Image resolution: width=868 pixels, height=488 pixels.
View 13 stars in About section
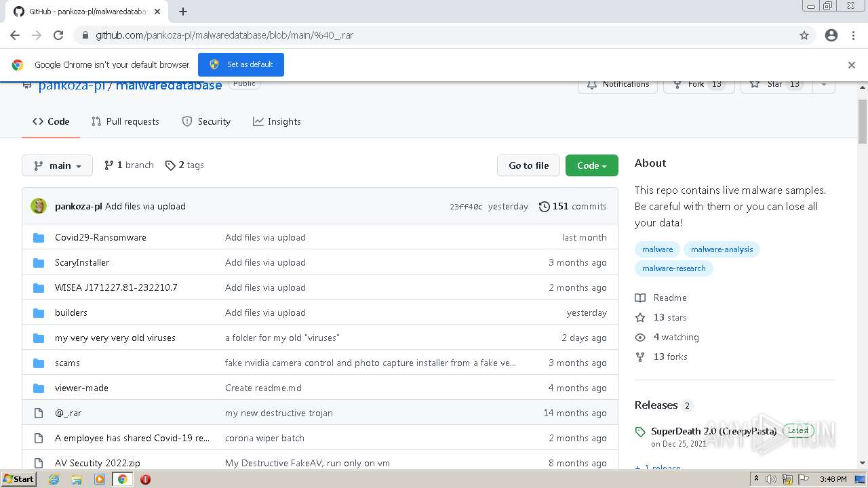(x=661, y=317)
